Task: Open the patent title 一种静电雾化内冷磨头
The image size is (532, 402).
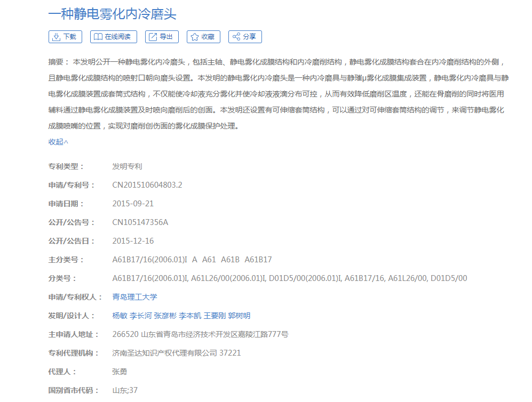Action: pos(112,14)
